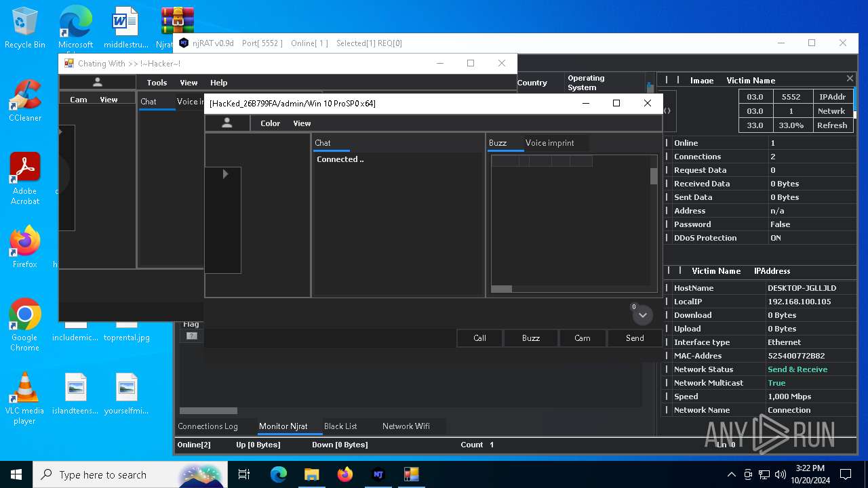The height and width of the screenshot is (488, 868).
Task: Open the islandteens image file icon
Action: click(76, 393)
